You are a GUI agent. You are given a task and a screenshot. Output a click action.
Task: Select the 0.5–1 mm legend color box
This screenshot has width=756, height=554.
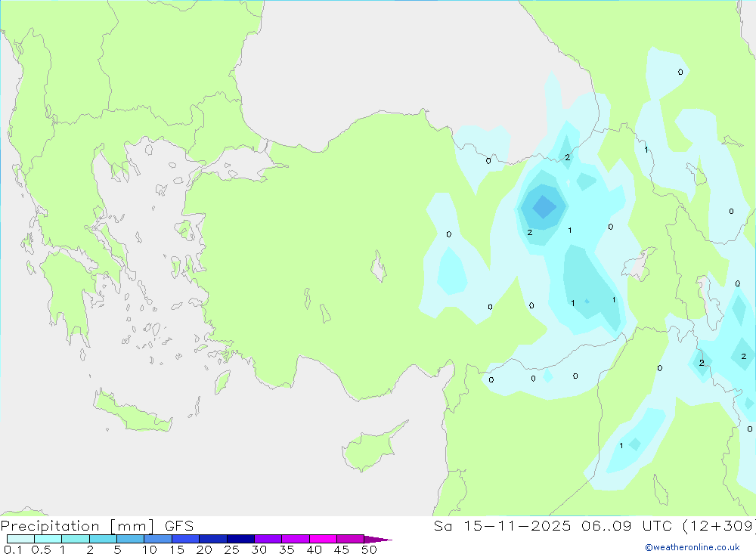48,539
